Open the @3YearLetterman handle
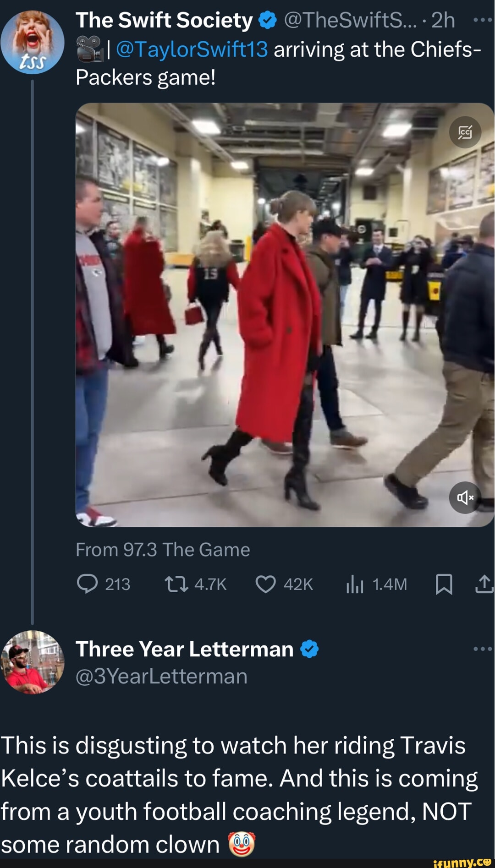The width and height of the screenshot is (495, 868). (161, 676)
